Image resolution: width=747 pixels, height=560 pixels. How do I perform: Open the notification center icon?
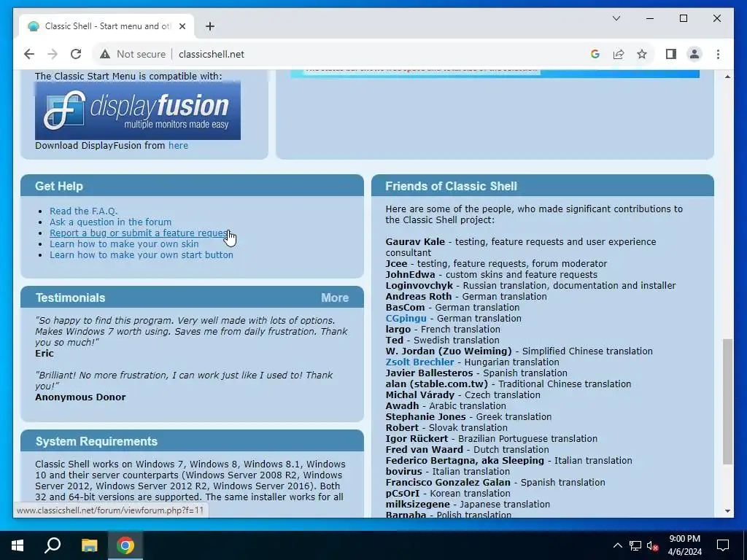pyautogui.click(x=723, y=545)
